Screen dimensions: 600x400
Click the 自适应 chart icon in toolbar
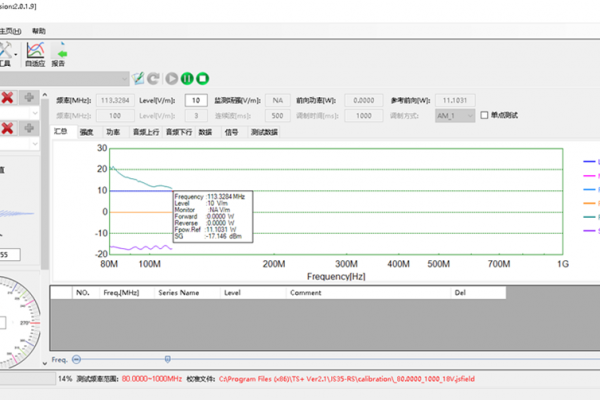pyautogui.click(x=35, y=52)
